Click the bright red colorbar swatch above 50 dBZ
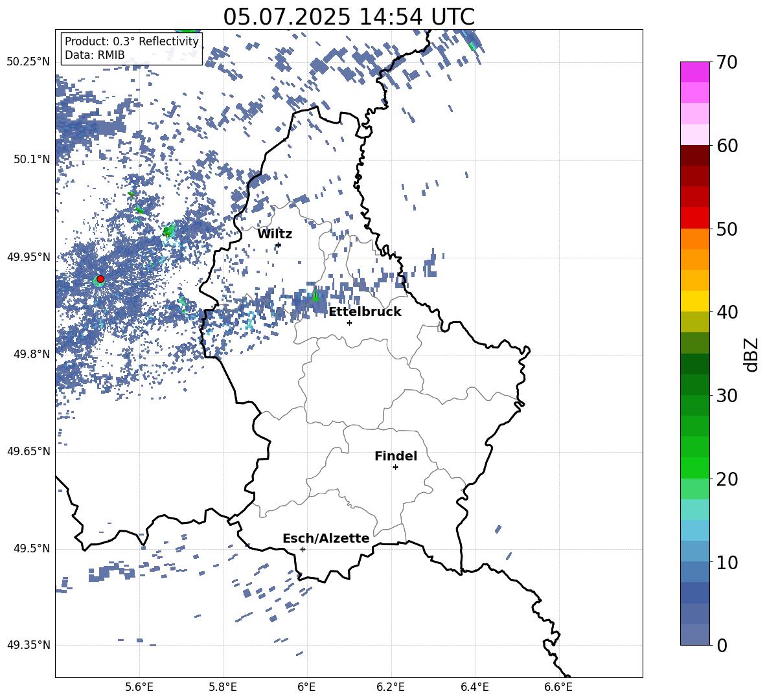This screenshot has height=700, width=767. coord(694,218)
